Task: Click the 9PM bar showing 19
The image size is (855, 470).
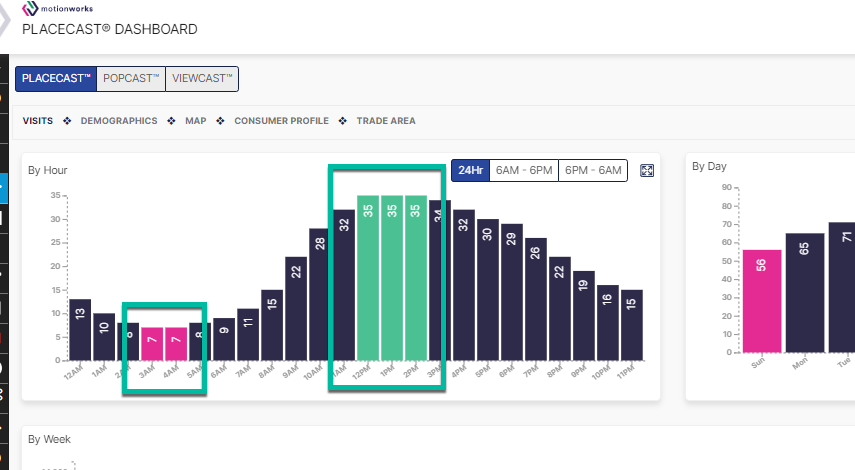Action: click(x=584, y=316)
